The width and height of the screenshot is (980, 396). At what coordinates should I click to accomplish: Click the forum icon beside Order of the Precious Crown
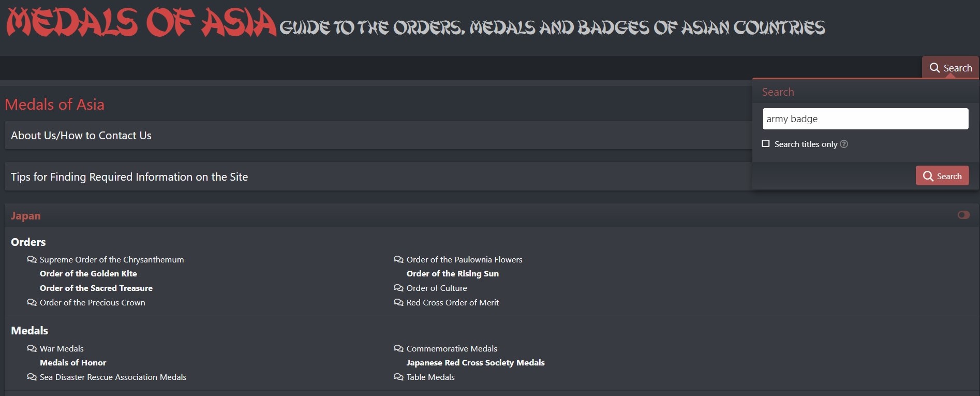coord(32,302)
